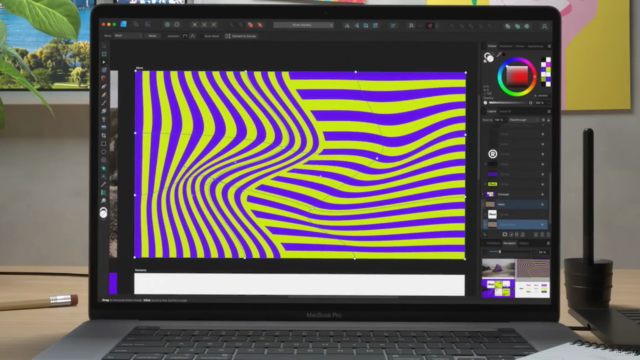Switch to the Stroke tab

520,46
